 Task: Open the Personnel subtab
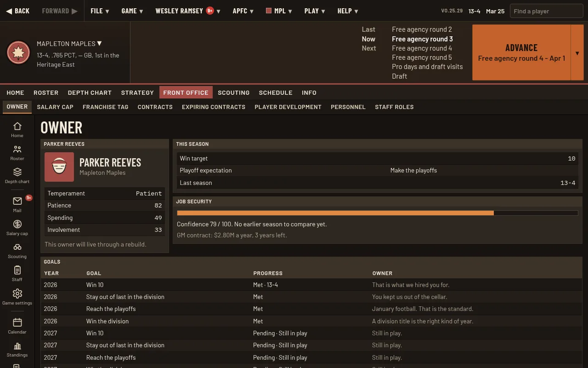pos(348,107)
